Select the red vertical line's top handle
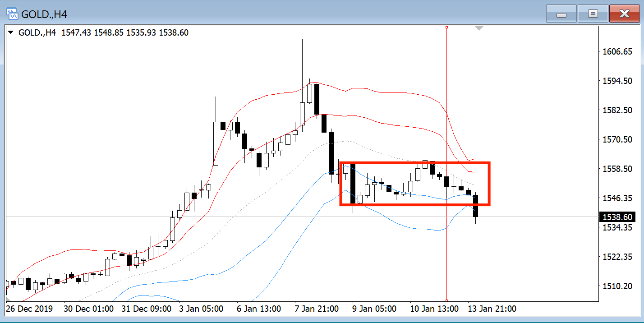This screenshot has height=323, width=644. point(446,28)
